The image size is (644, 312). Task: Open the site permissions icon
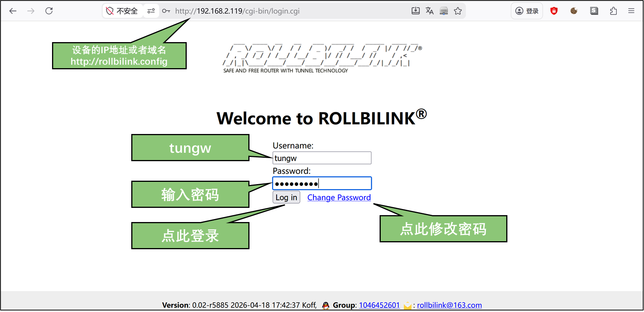tap(151, 11)
